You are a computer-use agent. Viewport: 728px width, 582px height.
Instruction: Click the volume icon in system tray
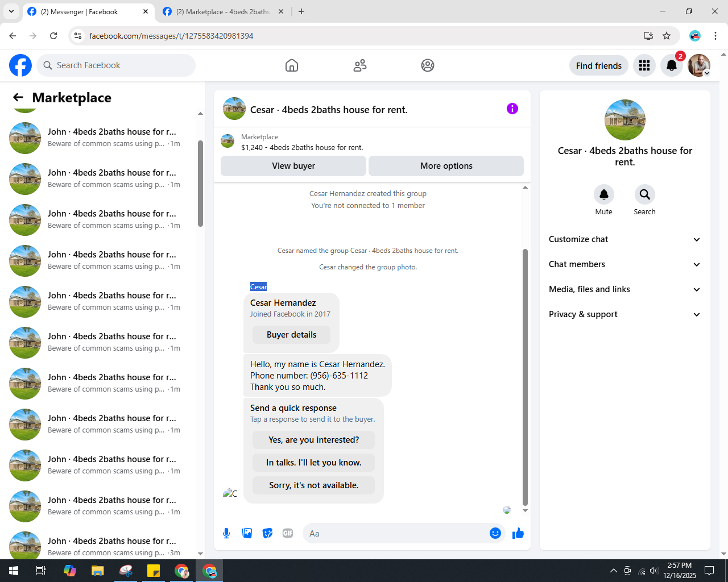(x=654, y=571)
